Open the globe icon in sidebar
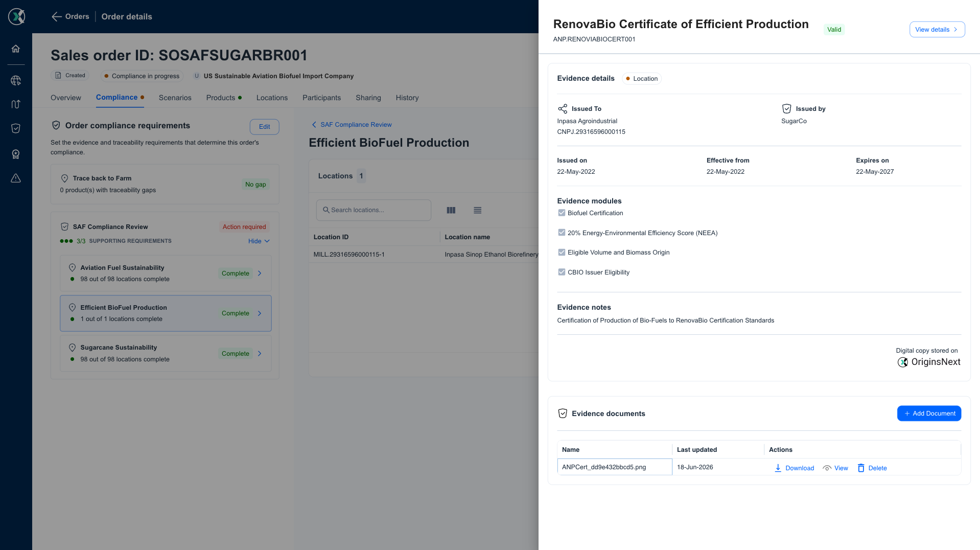Screen dimensions: 980x550 (x=16, y=80)
